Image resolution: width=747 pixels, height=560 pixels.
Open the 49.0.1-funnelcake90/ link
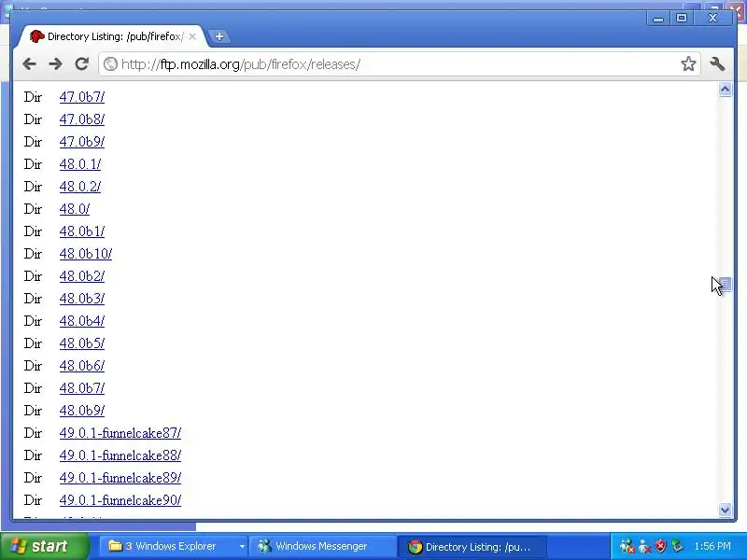pyautogui.click(x=120, y=500)
